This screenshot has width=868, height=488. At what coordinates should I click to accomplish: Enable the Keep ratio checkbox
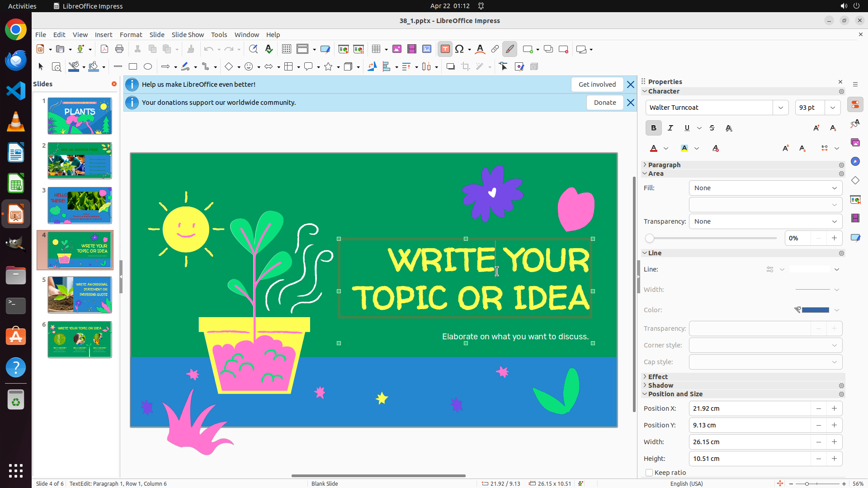[x=650, y=473]
